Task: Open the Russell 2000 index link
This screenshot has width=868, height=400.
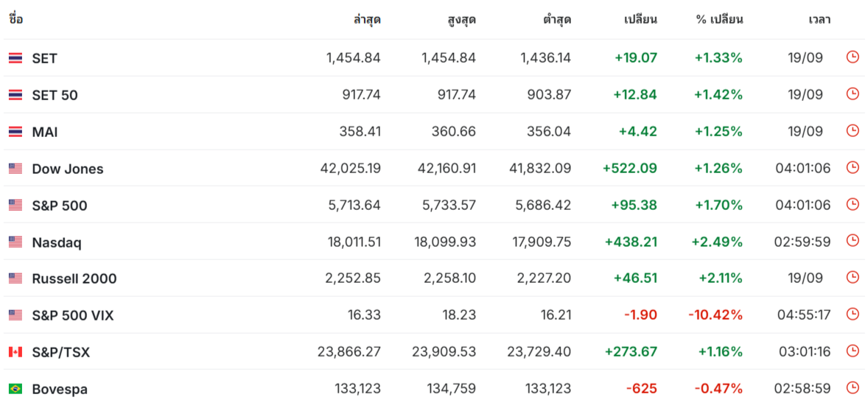Action: tap(74, 279)
